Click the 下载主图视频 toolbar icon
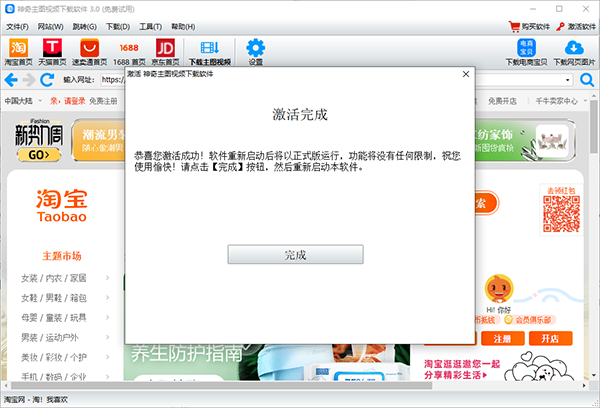This screenshot has height=408, width=600. coord(209,50)
